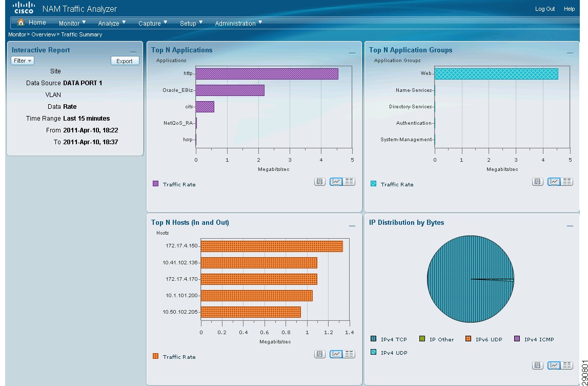The image size is (588, 386).
Task: Click the Log Out link
Action: [x=545, y=9]
